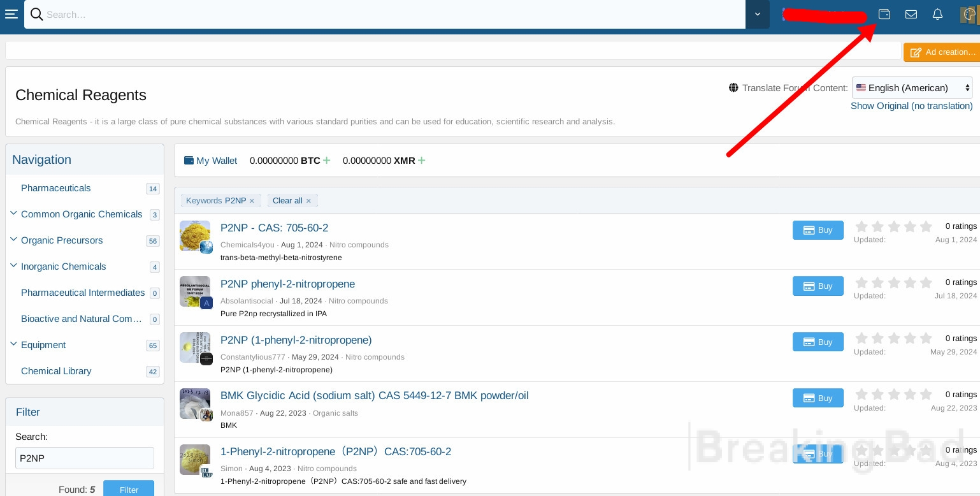
Task: Click Buy on P2NP (1-phenyl-2-nitropropene)
Action: point(818,342)
